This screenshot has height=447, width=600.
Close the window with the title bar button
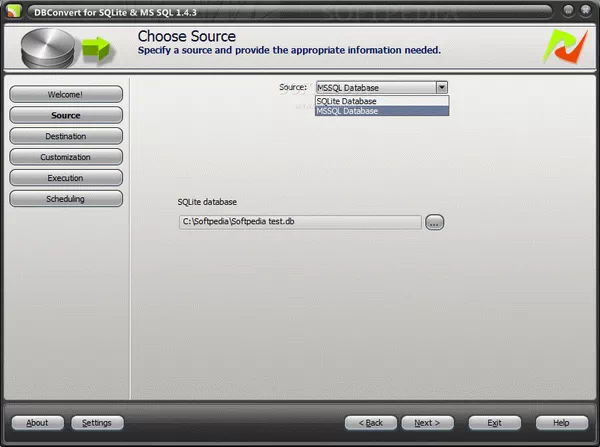[x=585, y=10]
